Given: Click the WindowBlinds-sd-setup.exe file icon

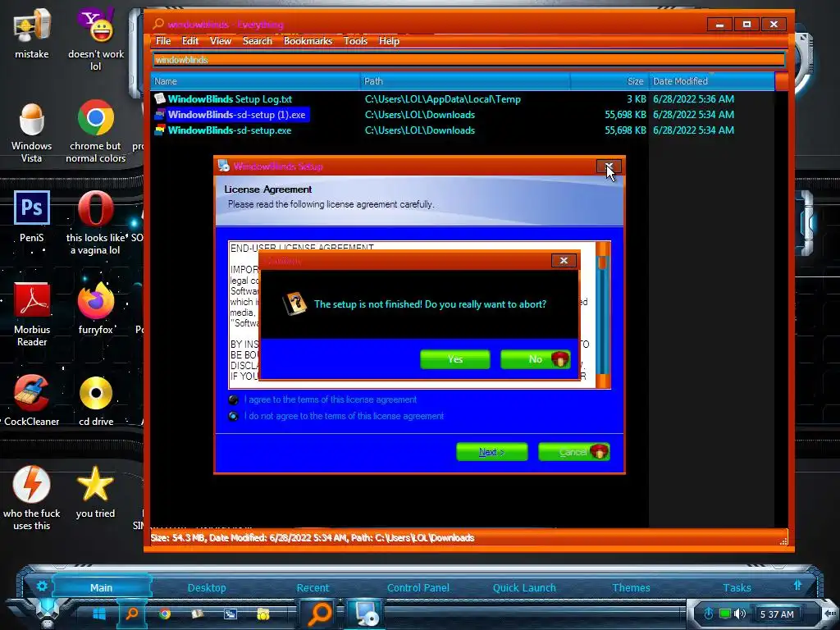Looking at the screenshot, I should (159, 130).
